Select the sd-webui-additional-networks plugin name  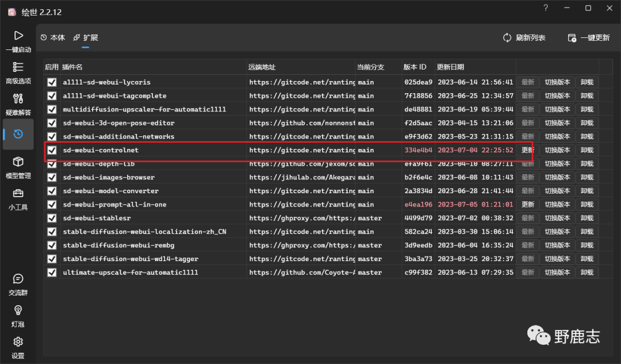click(118, 137)
